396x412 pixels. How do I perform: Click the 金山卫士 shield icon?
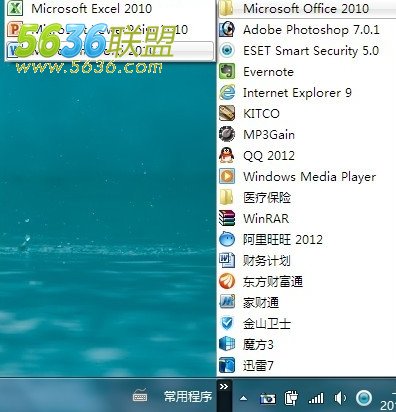tap(227, 323)
